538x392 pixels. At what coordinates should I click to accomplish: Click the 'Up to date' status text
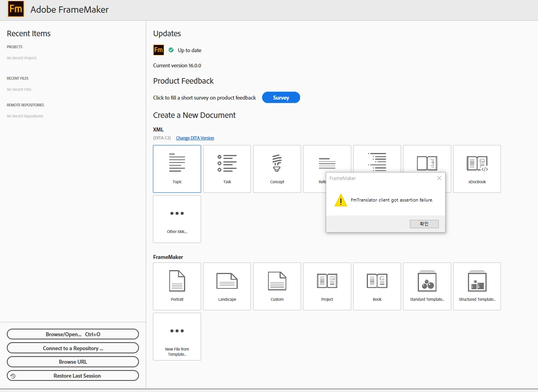pos(190,50)
